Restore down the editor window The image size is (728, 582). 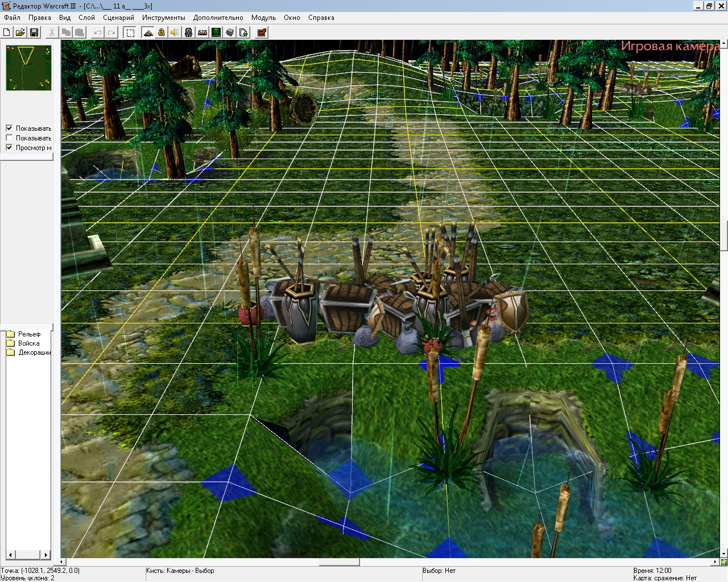coord(709,6)
